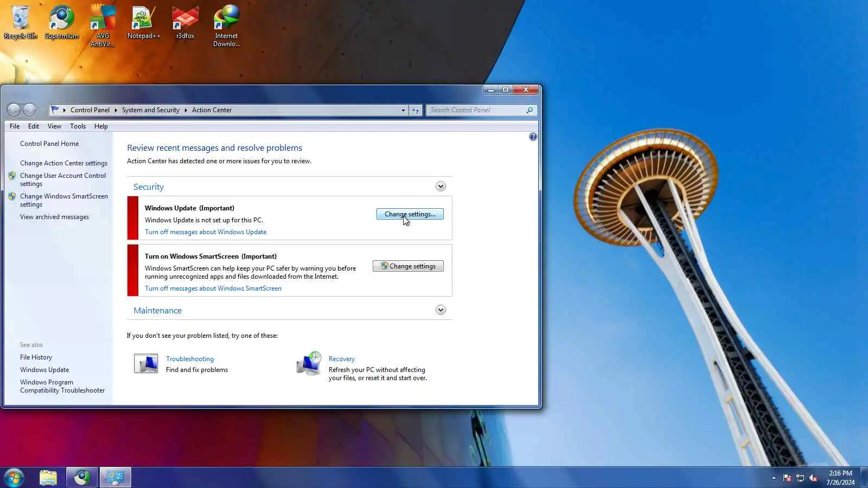Collapse the Security section chevron

pyautogui.click(x=441, y=187)
